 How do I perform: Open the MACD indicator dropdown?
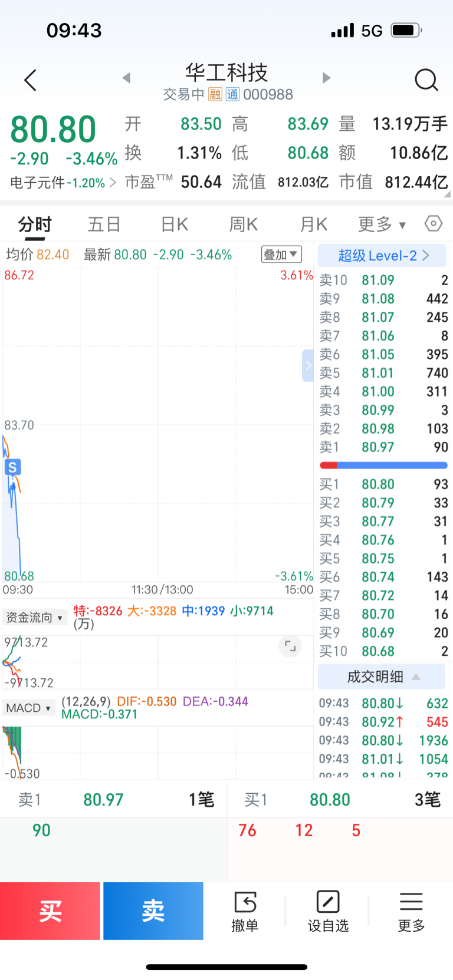tap(28, 708)
